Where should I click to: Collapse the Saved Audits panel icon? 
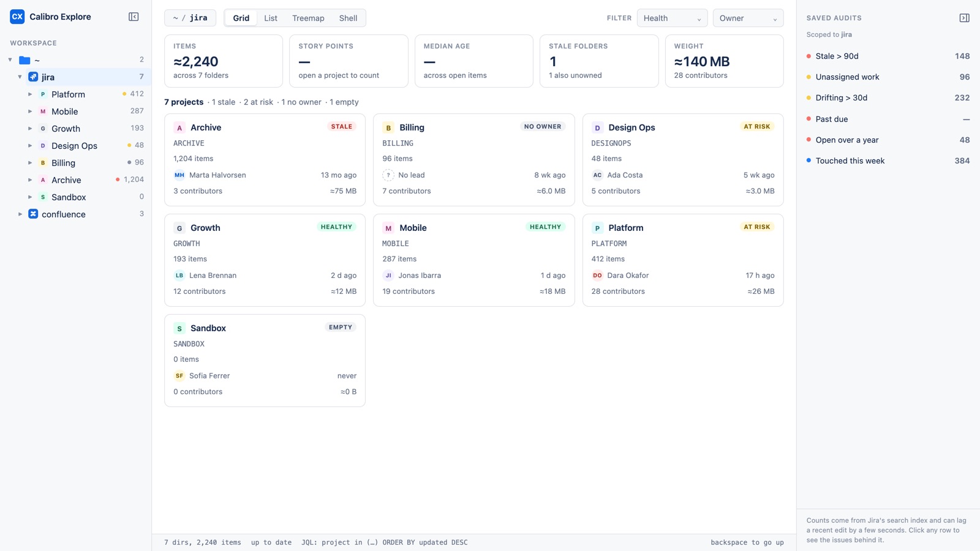click(964, 18)
